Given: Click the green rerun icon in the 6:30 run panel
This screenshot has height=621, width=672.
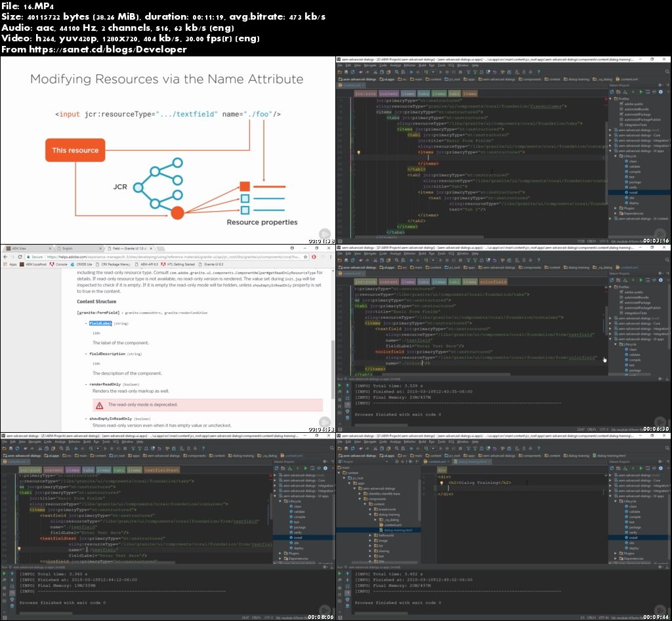Looking at the screenshot, I should click(x=340, y=386).
